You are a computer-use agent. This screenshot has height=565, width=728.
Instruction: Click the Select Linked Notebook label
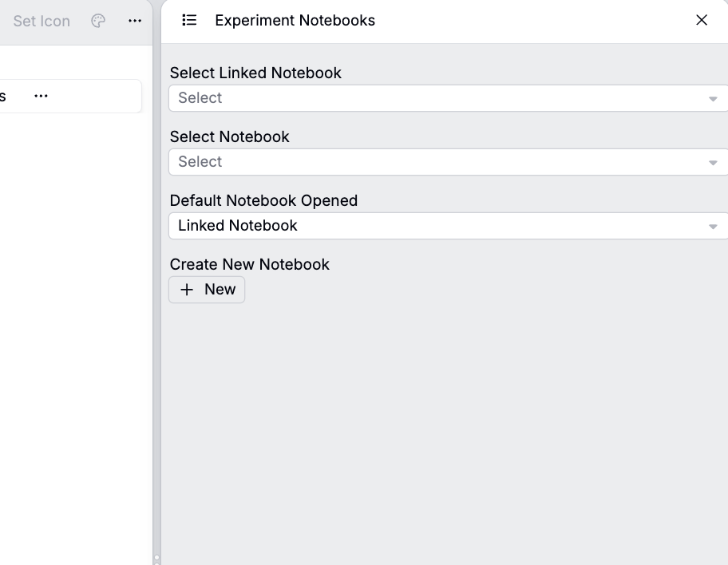pyautogui.click(x=255, y=73)
